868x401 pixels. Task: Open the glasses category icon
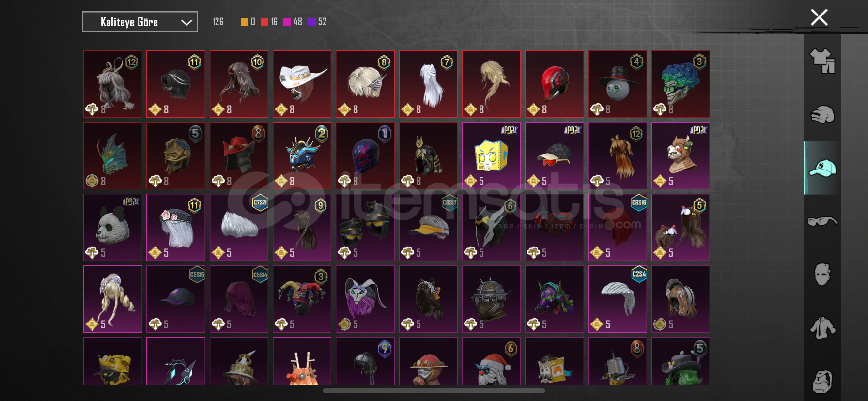(x=822, y=221)
